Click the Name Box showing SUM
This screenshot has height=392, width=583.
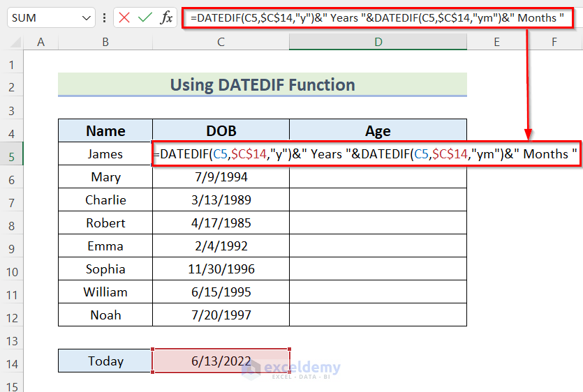[x=42, y=17]
